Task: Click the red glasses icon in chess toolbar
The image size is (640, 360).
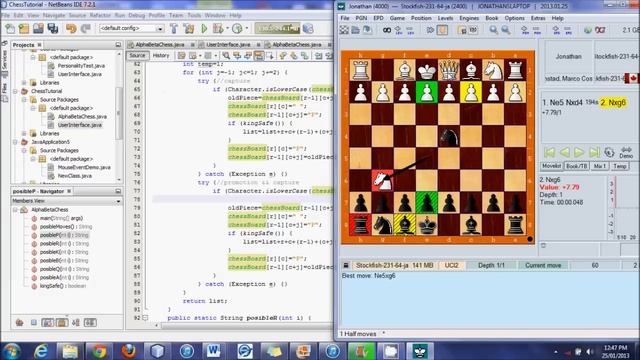Action: 600,30
